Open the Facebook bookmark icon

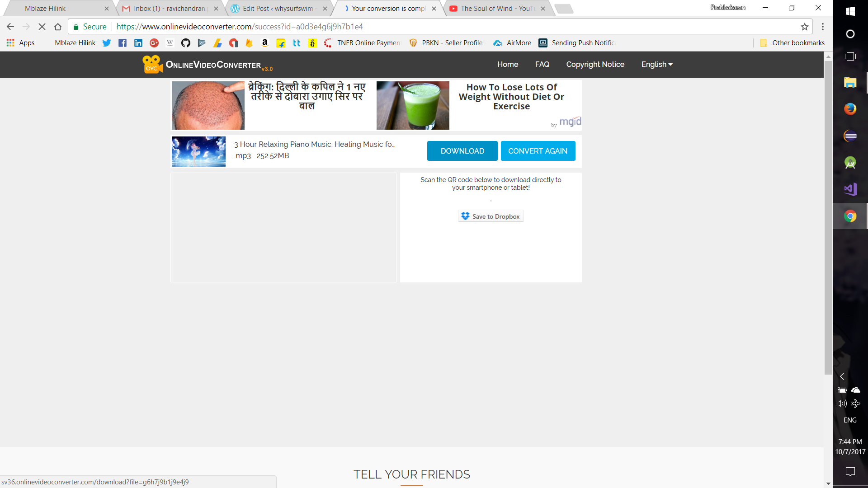click(123, 43)
